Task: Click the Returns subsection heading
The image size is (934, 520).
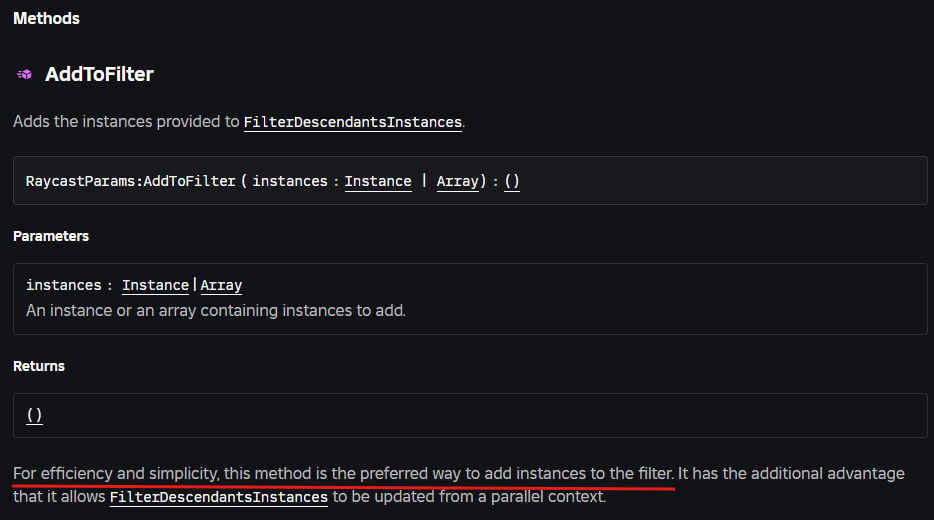Action: click(39, 366)
